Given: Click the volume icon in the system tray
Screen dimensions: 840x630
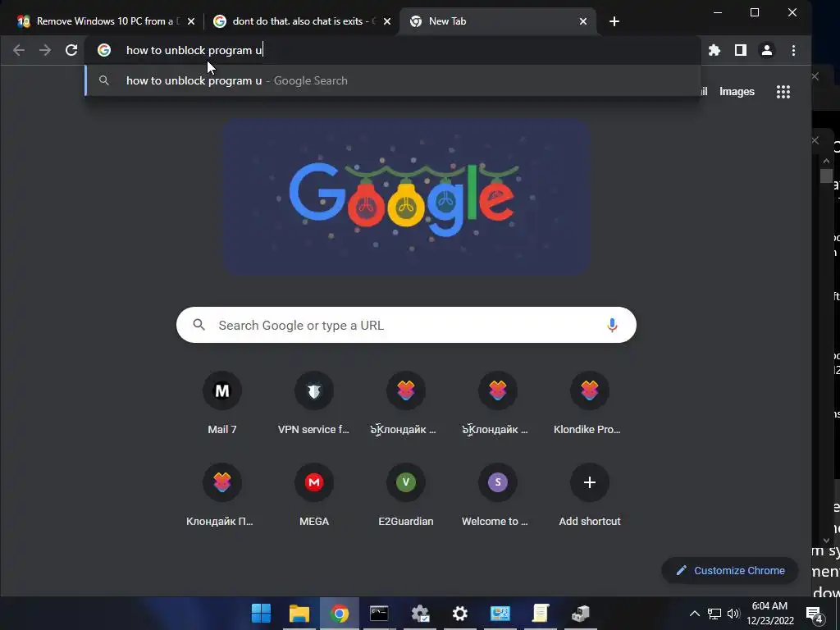Looking at the screenshot, I should (733, 614).
